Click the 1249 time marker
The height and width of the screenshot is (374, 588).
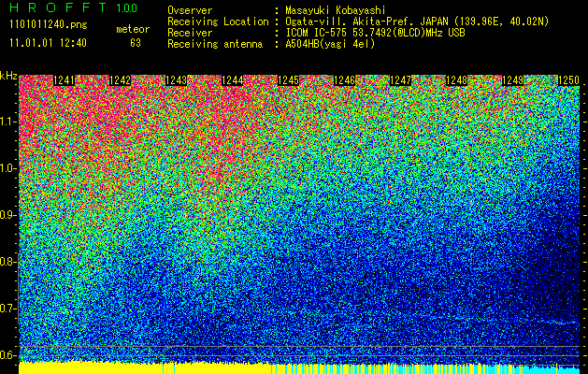click(513, 80)
